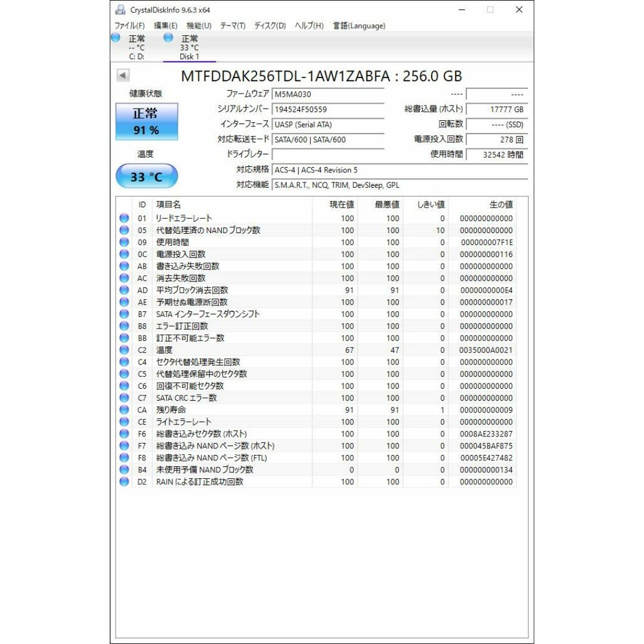Click the 生の値 column header
Screen dimensions: 644x644
(x=482, y=205)
